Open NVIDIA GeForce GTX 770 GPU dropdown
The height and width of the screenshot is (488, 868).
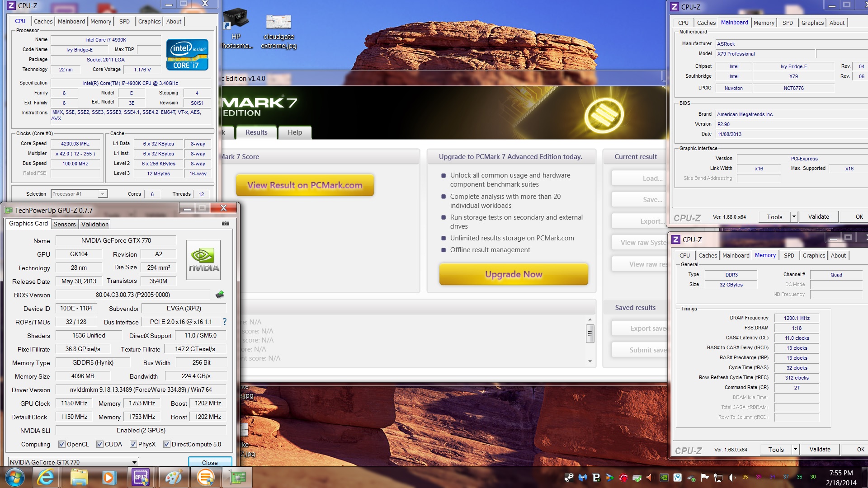click(x=74, y=462)
